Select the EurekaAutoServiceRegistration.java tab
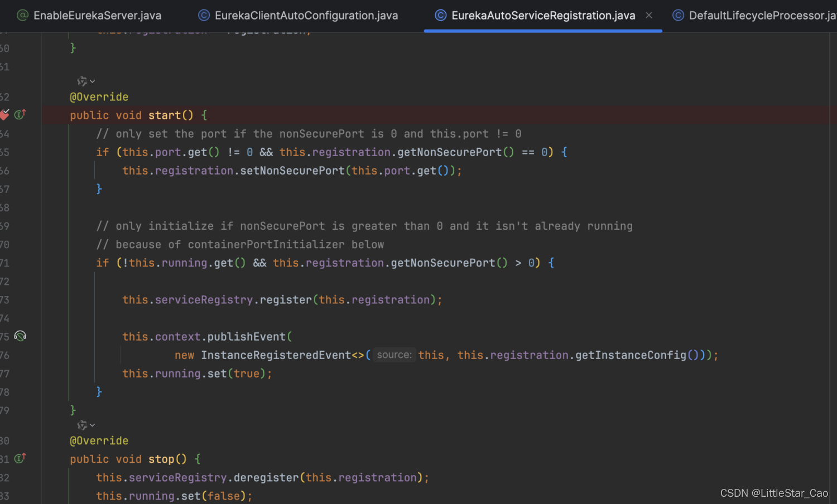 point(543,16)
